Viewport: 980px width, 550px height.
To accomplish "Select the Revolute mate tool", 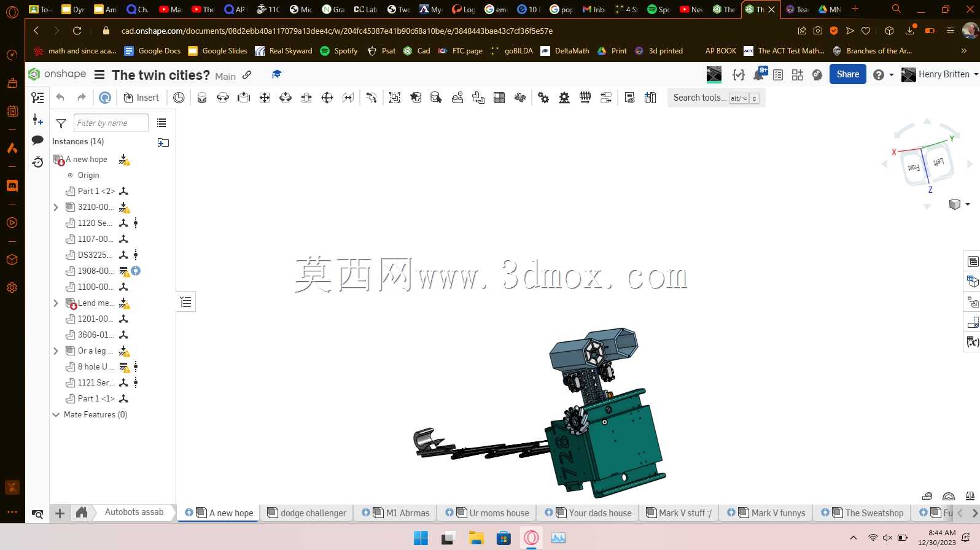I will pyautogui.click(x=223, y=98).
